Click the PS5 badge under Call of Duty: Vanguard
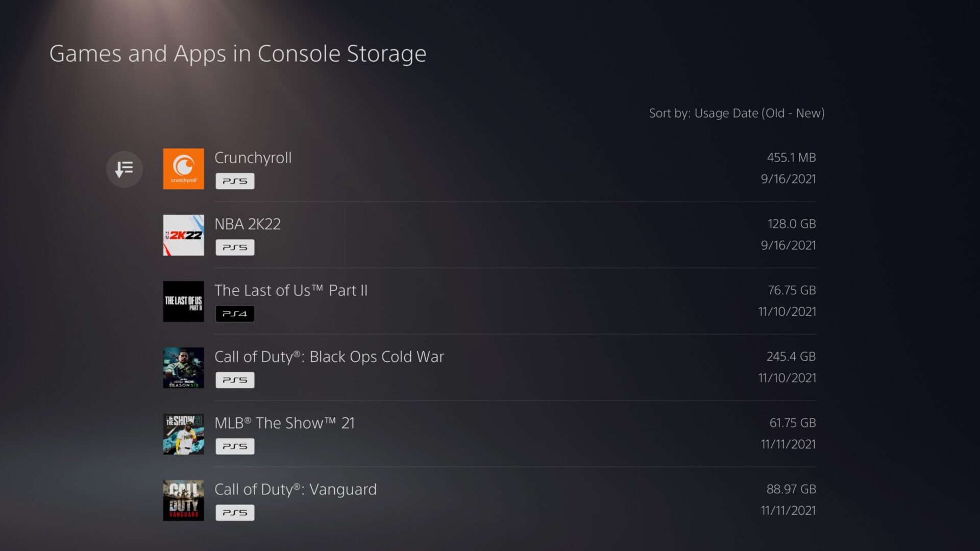This screenshot has height=551, width=980. (x=235, y=513)
